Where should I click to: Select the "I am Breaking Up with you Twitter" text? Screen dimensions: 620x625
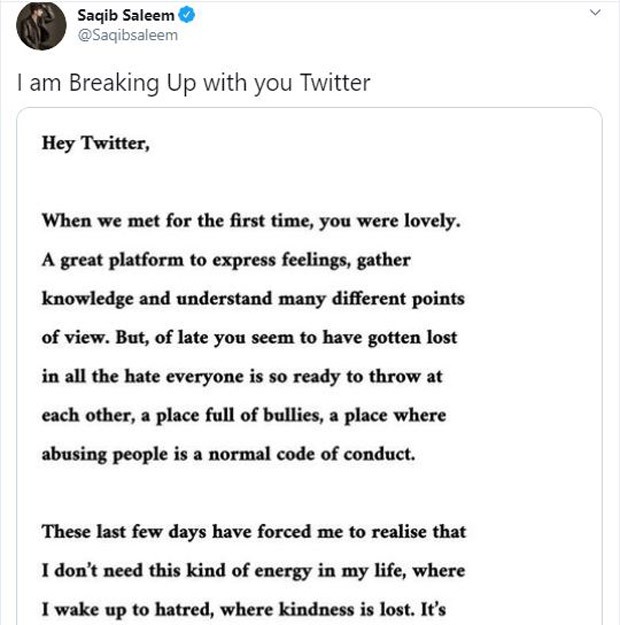194,83
